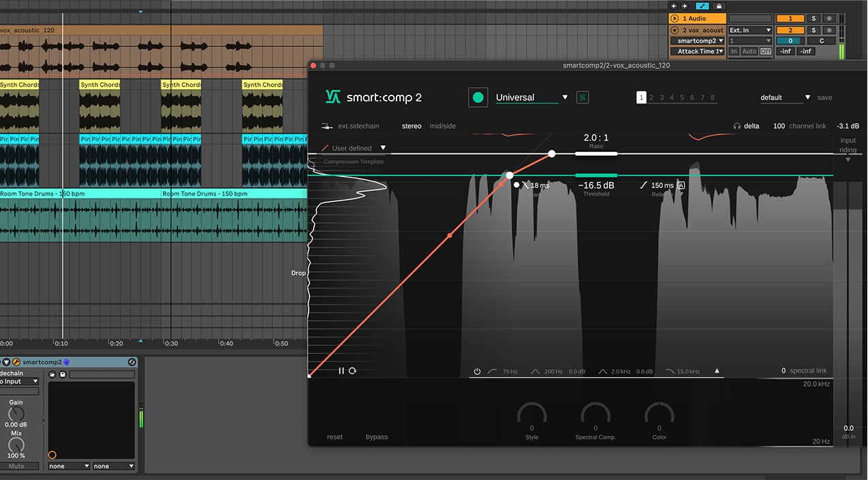Click the track volume field showing 0
This screenshot has width=868, height=480.
tap(790, 41)
